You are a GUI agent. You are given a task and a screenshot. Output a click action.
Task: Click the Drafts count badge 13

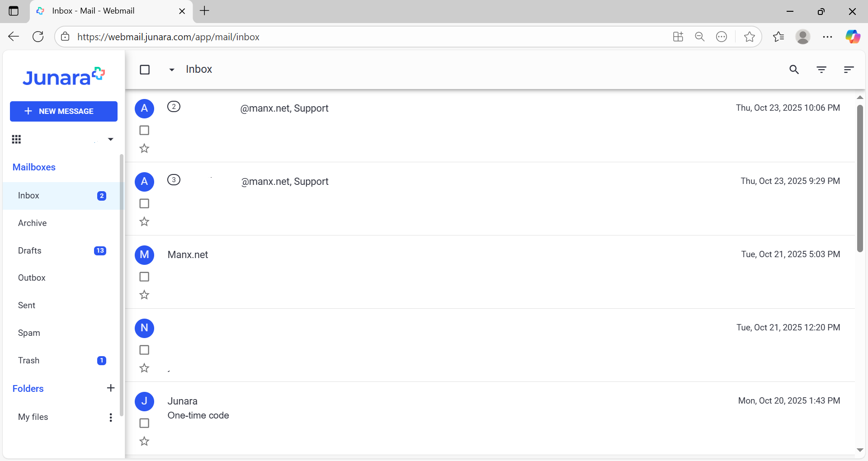[100, 251]
